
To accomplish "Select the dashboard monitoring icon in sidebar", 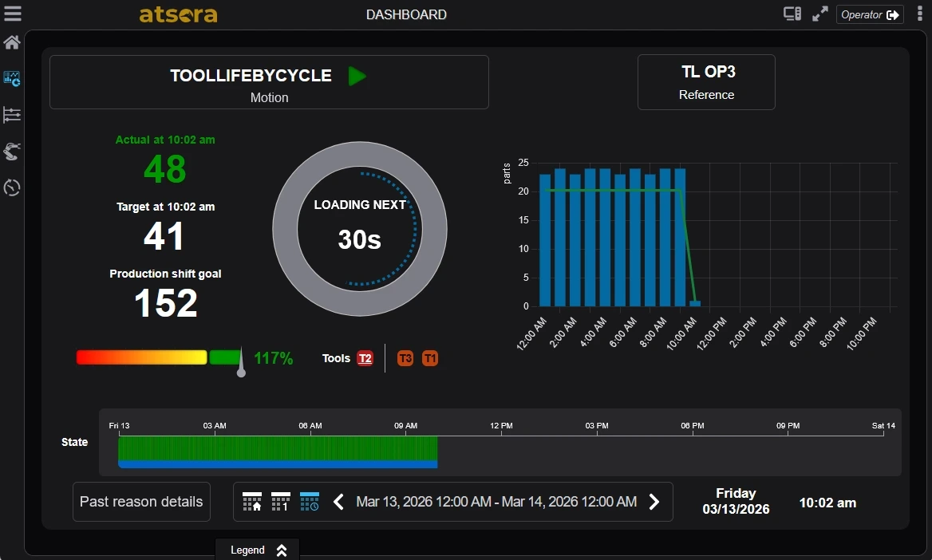I will tap(11, 78).
